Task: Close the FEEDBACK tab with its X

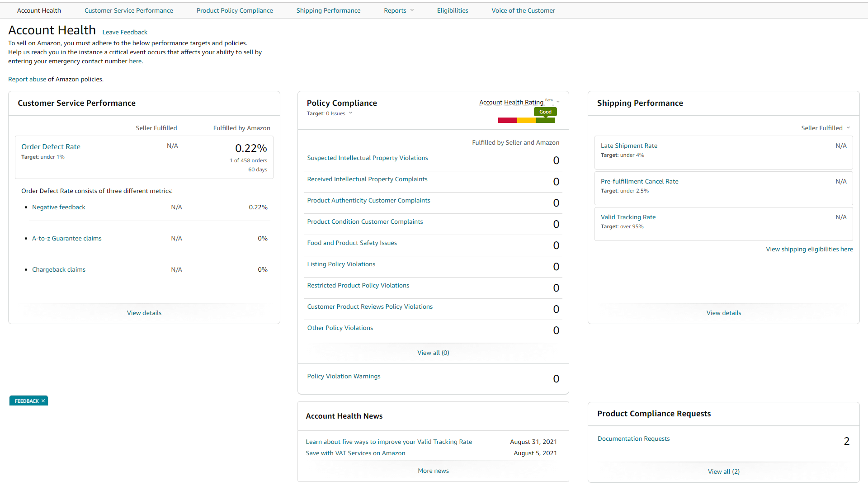Action: coord(43,401)
